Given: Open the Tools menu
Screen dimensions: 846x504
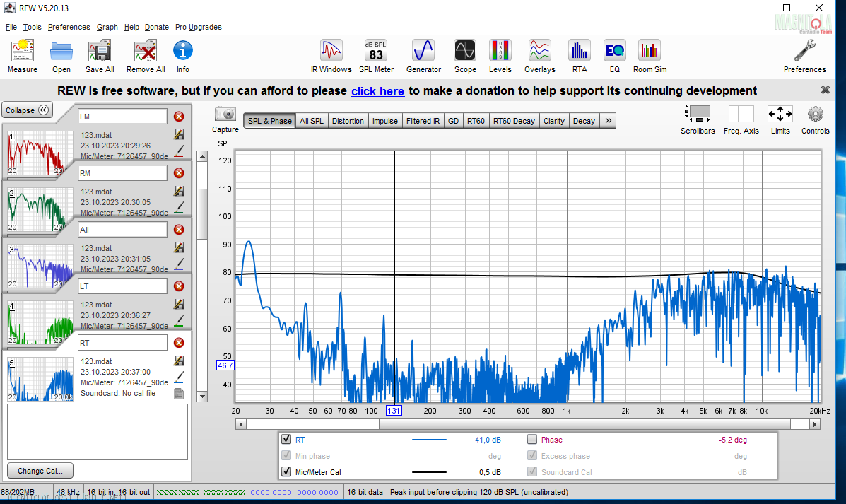Looking at the screenshot, I should tap(32, 27).
